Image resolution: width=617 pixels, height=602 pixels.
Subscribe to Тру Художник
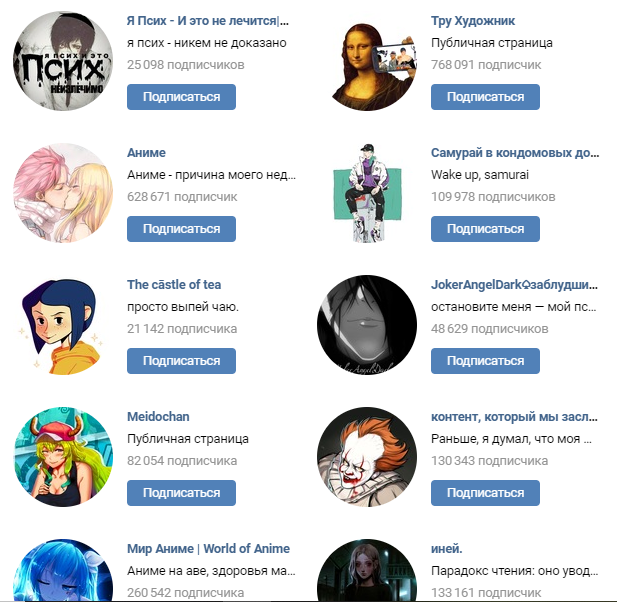pos(485,97)
